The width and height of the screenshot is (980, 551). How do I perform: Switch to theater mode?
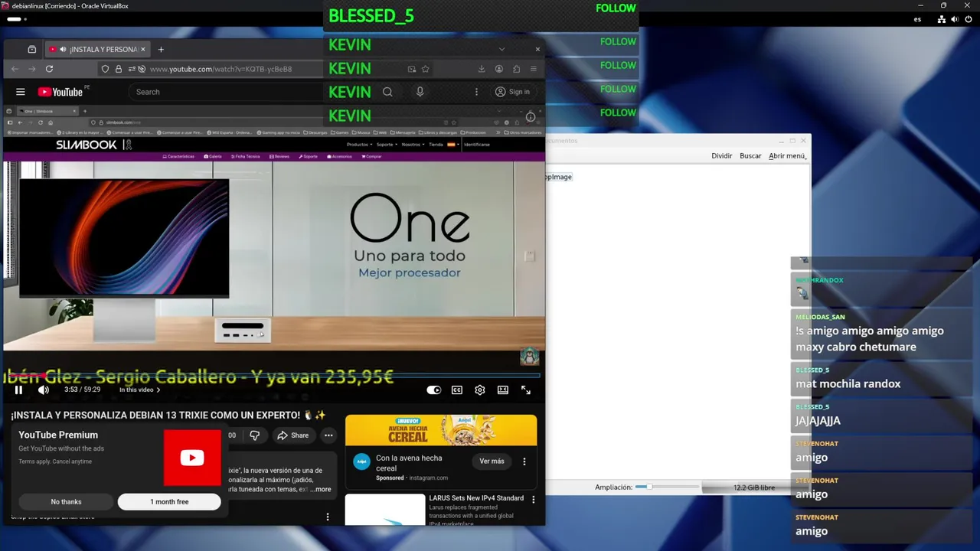(503, 390)
